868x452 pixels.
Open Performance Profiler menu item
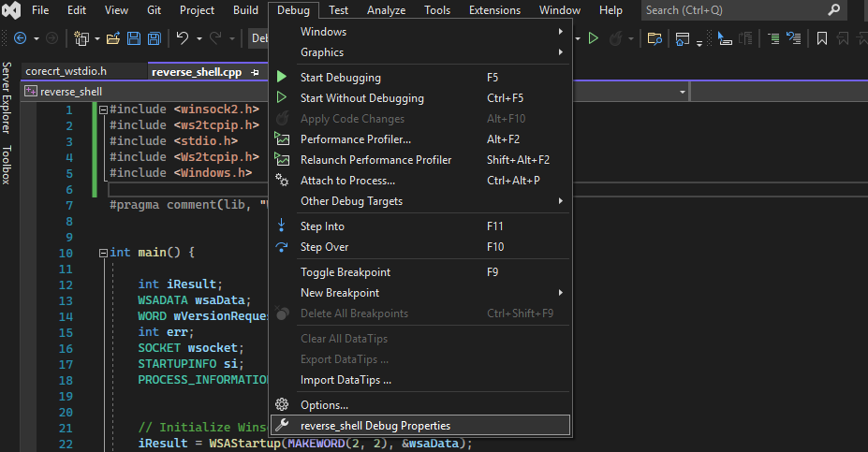pos(420,139)
